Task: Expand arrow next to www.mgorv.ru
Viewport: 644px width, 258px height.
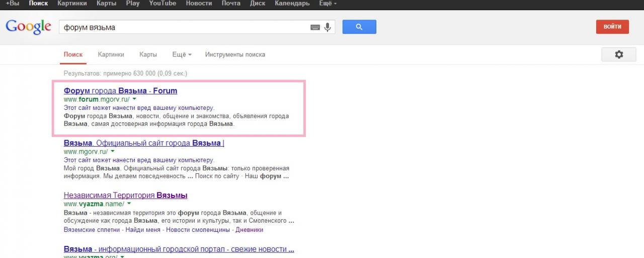Action: 113,151
